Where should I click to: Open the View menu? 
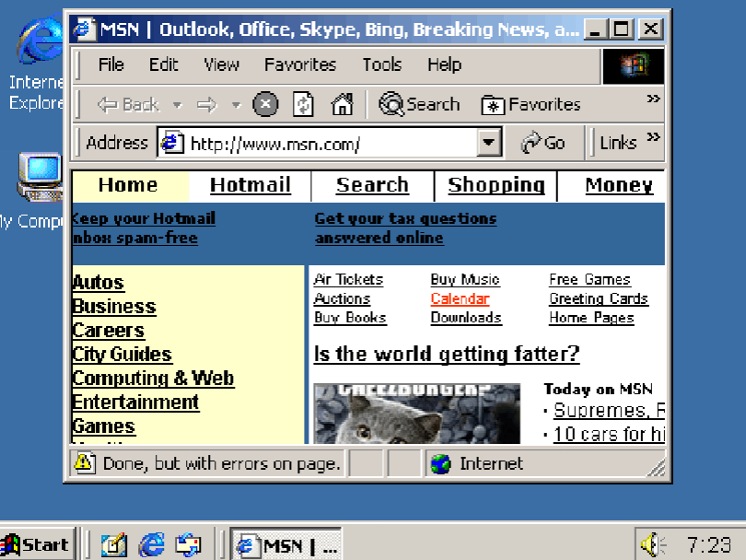221,64
